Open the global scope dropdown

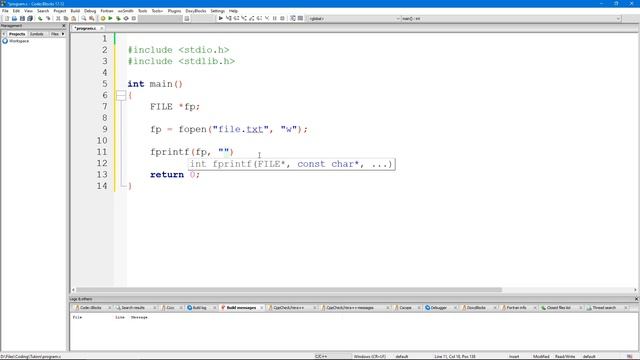coord(354,19)
